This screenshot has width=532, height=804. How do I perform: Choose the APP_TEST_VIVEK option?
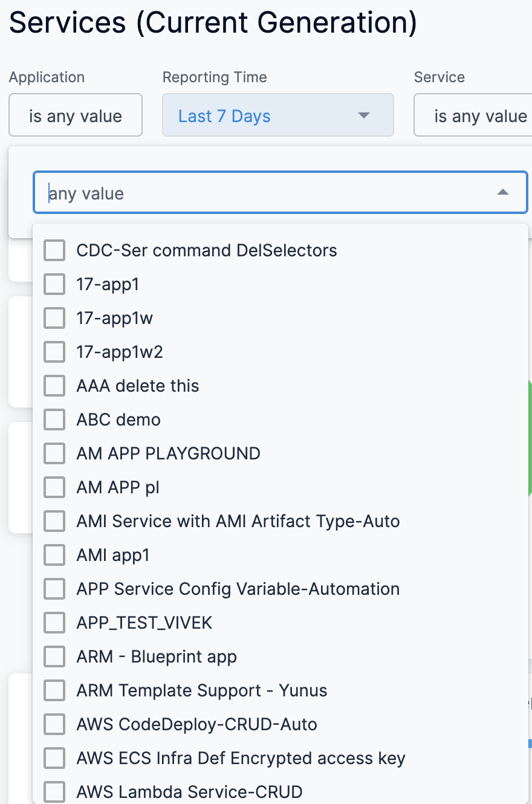54,623
